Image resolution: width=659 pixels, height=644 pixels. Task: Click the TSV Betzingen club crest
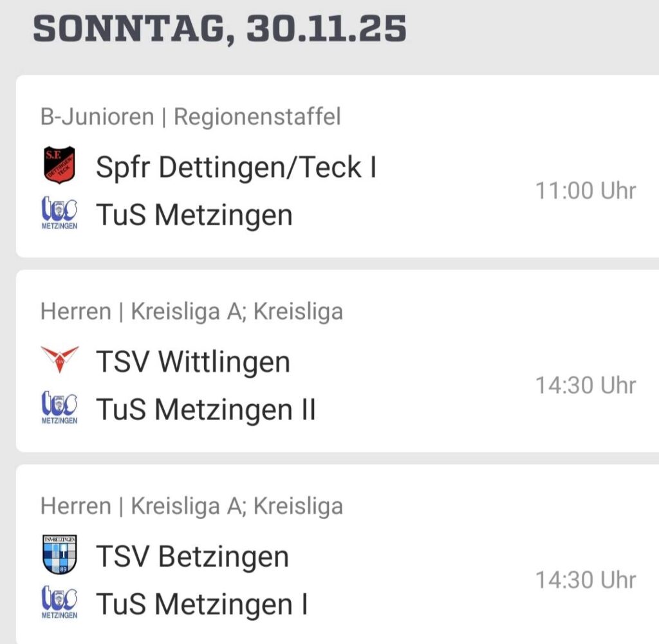pyautogui.click(x=59, y=555)
